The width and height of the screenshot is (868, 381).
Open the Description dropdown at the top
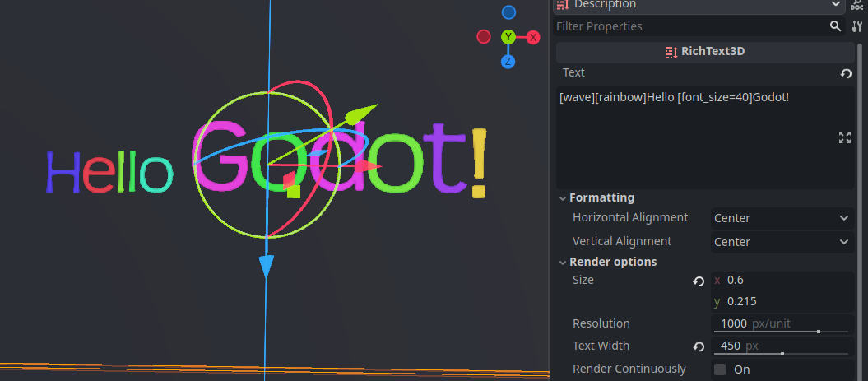(x=699, y=6)
